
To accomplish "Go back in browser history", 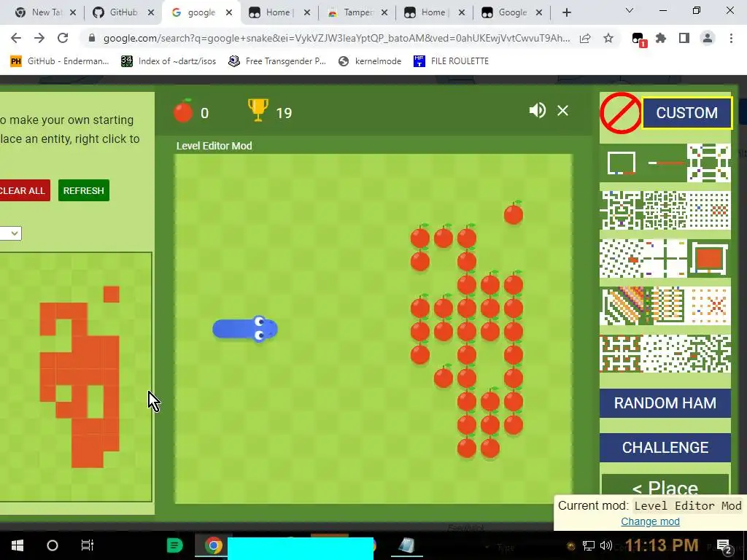I will point(16,38).
